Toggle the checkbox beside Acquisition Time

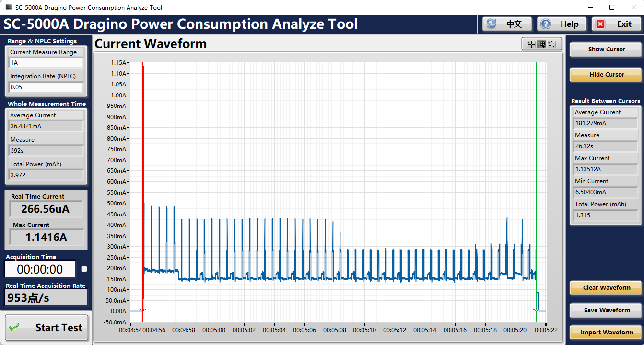(84, 269)
